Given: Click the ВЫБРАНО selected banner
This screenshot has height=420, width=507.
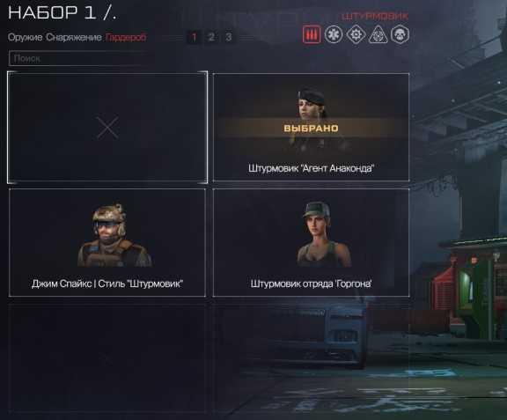Looking at the screenshot, I should click(311, 129).
